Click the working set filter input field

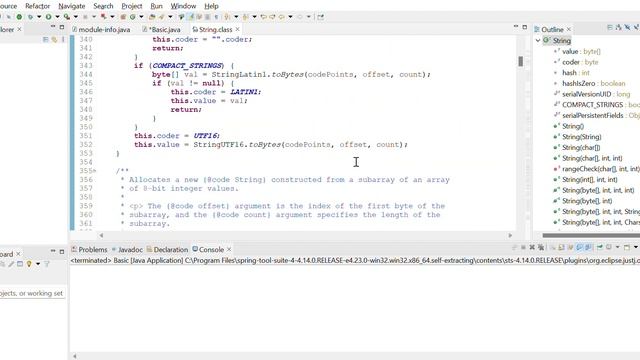(x=32, y=293)
